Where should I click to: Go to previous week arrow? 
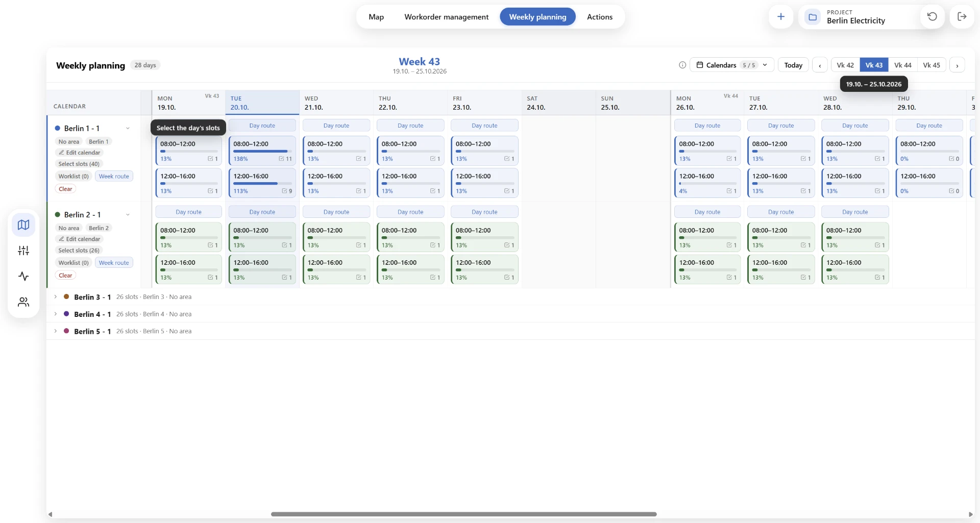coord(820,65)
